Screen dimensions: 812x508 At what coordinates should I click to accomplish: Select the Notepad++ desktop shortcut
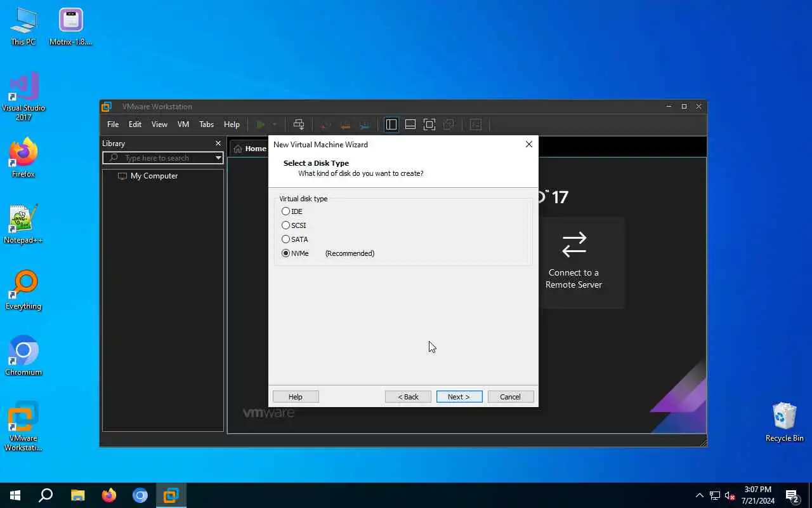coord(23,225)
